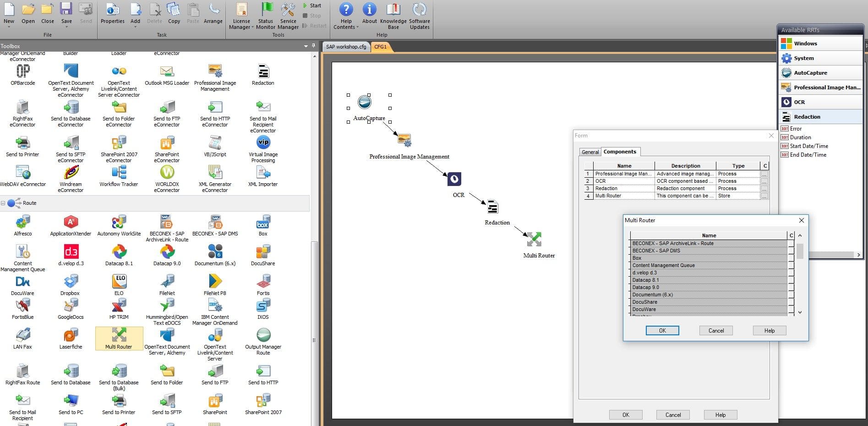Toggle the Datacap 8.1 row checkbox
Screen dimensions: 868x426
(791, 280)
